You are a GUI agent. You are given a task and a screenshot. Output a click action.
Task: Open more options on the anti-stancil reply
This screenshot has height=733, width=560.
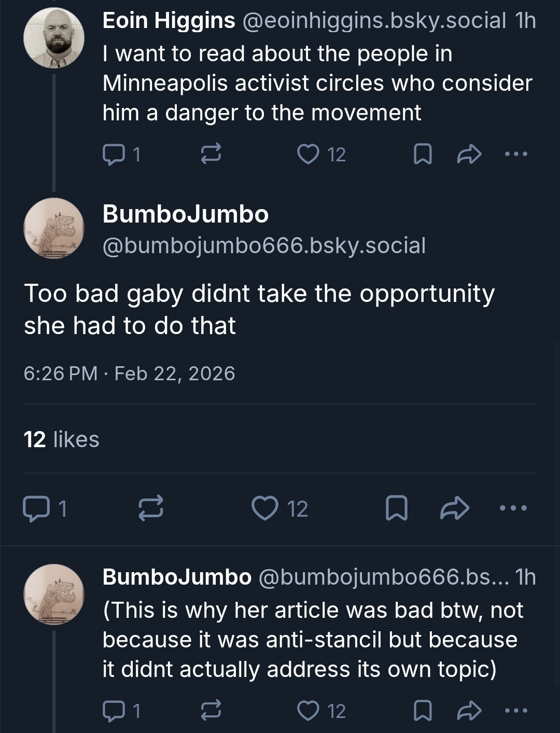pyautogui.click(x=516, y=710)
